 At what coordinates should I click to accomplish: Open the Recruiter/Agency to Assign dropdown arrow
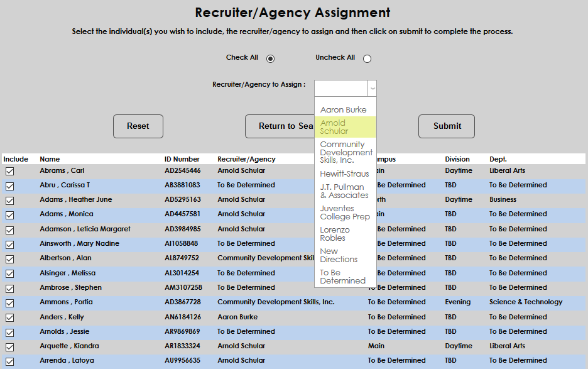(x=372, y=88)
